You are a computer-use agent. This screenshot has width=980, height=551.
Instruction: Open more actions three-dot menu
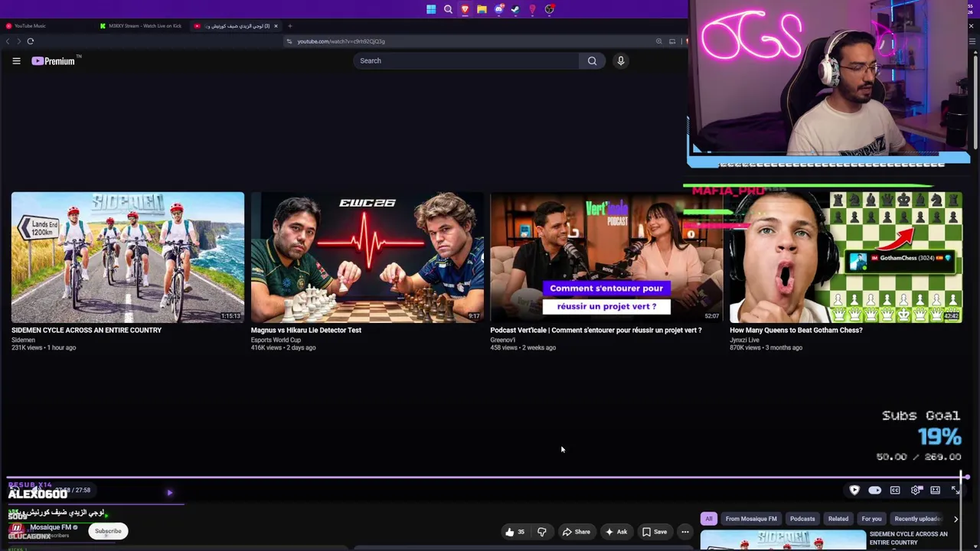[685, 532]
